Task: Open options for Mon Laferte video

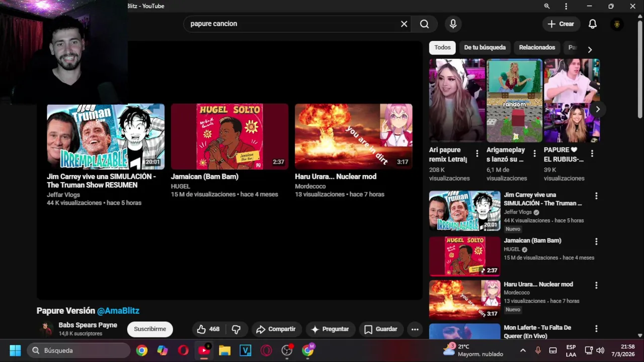Action: 596,328
